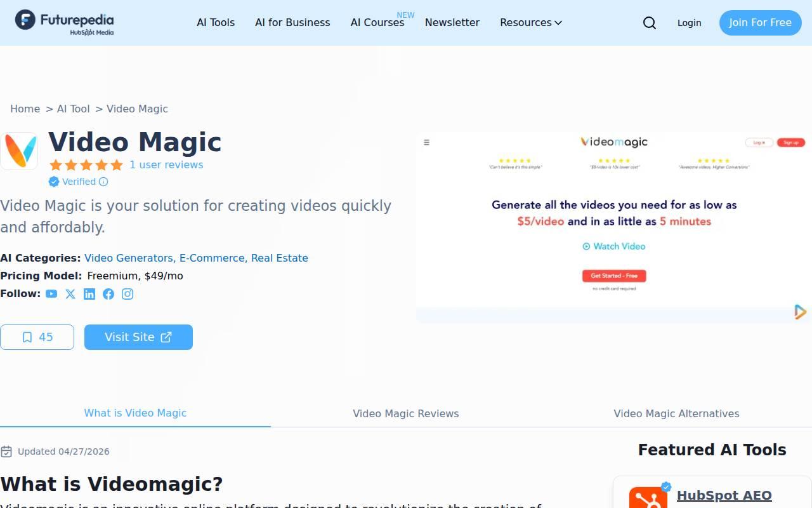
Task: Click the Login link
Action: [689, 23]
